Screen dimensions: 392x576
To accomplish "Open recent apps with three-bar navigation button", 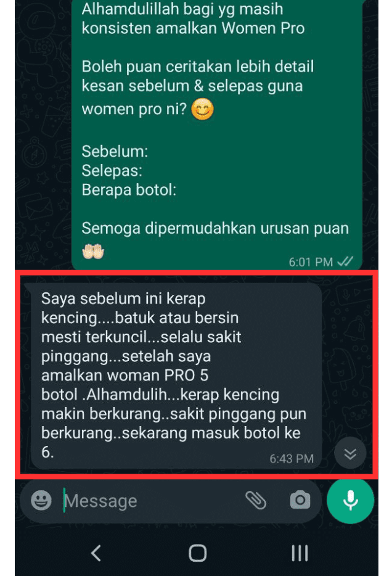I will point(300,553).
